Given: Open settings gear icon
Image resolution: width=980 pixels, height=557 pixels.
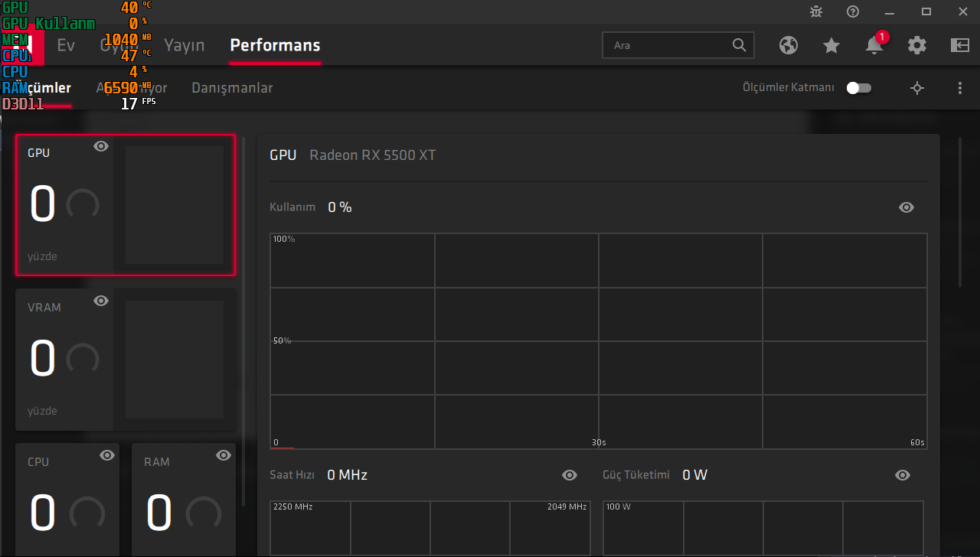Looking at the screenshot, I should pos(917,45).
